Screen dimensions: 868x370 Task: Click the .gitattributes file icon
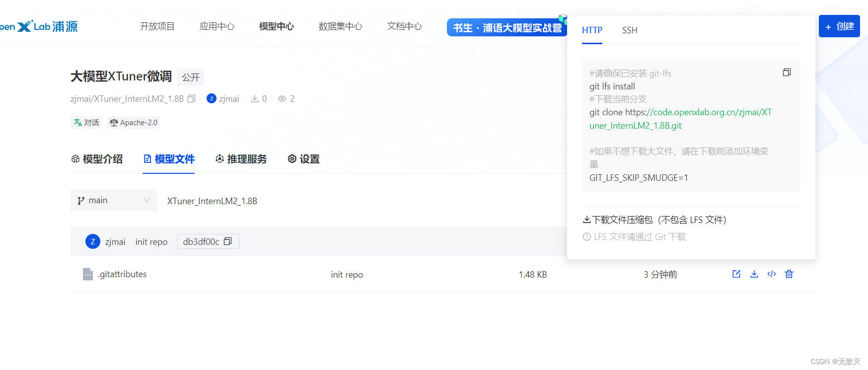(x=88, y=274)
